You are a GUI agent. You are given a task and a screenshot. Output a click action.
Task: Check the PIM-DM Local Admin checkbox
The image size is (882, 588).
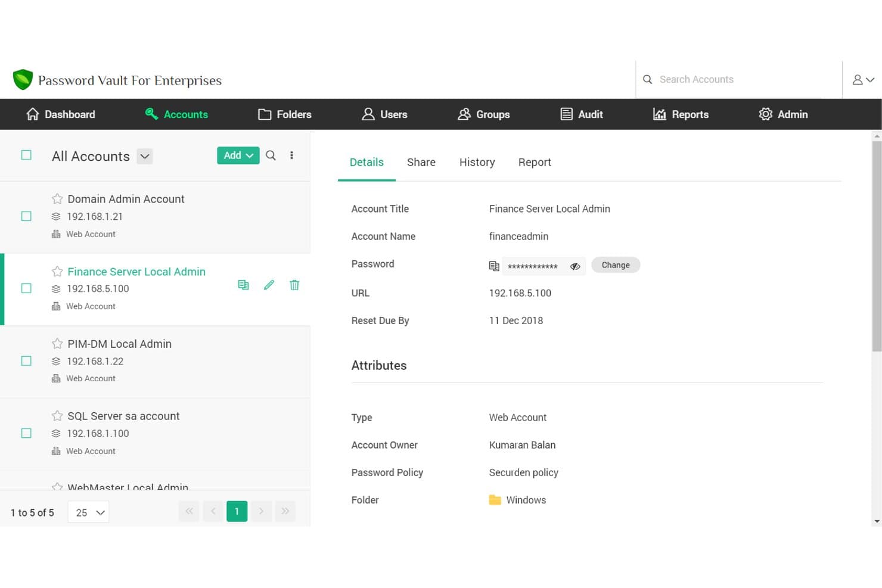[x=26, y=360]
